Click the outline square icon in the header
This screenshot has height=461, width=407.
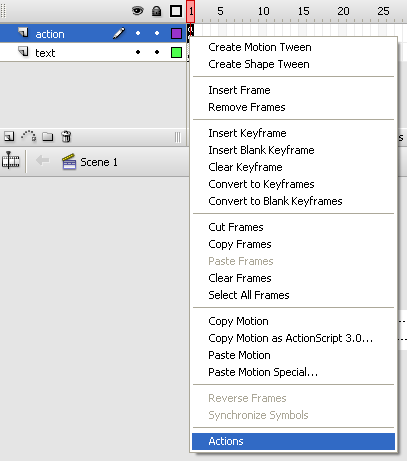176,11
